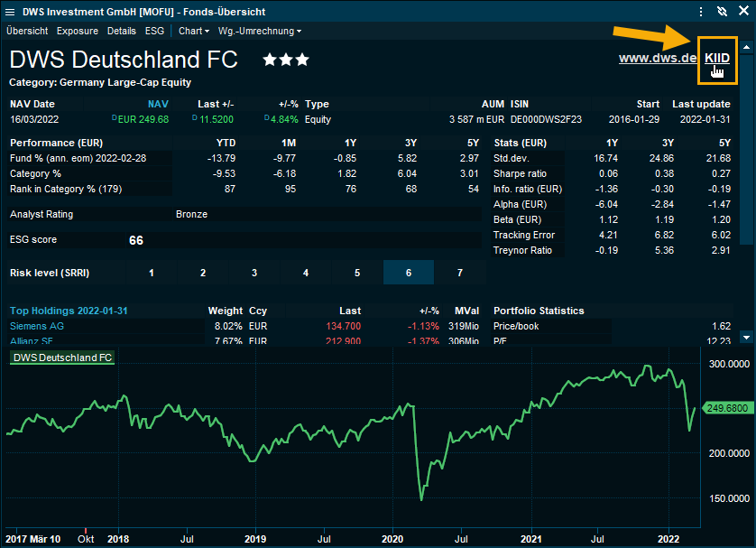
Task: Click the scroll up arrow
Action: pyautogui.click(x=746, y=46)
